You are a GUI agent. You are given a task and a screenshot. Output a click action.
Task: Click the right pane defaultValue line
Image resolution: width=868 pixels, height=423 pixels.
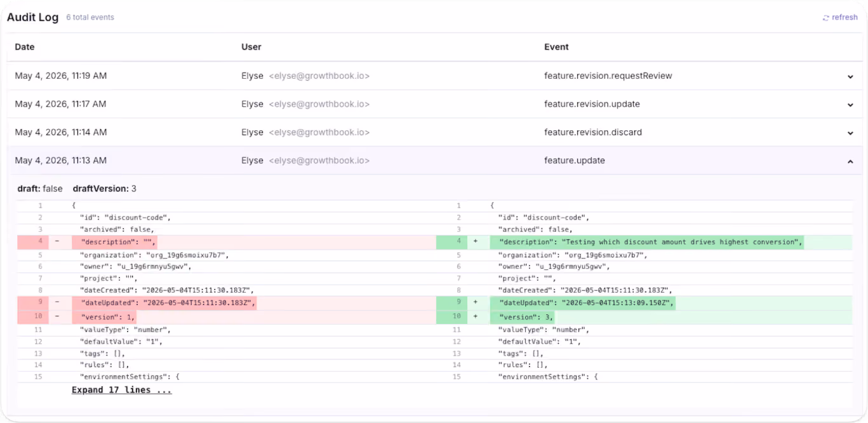pyautogui.click(x=539, y=342)
